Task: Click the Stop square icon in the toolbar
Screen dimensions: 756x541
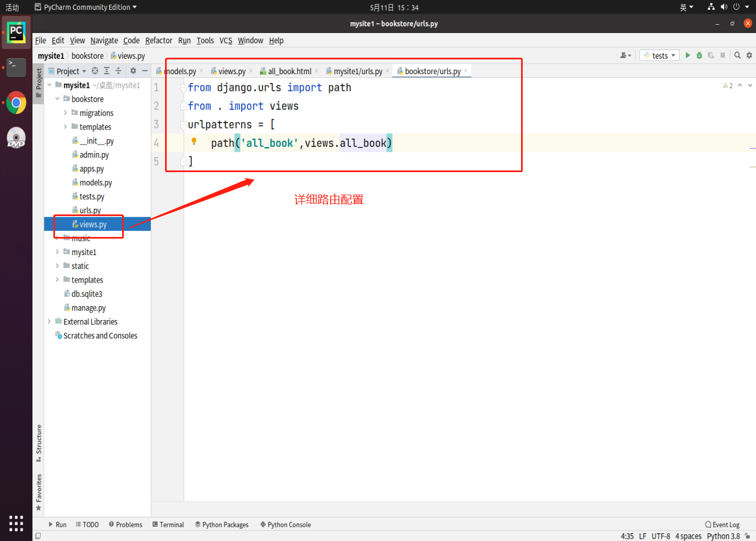Action: click(x=723, y=56)
